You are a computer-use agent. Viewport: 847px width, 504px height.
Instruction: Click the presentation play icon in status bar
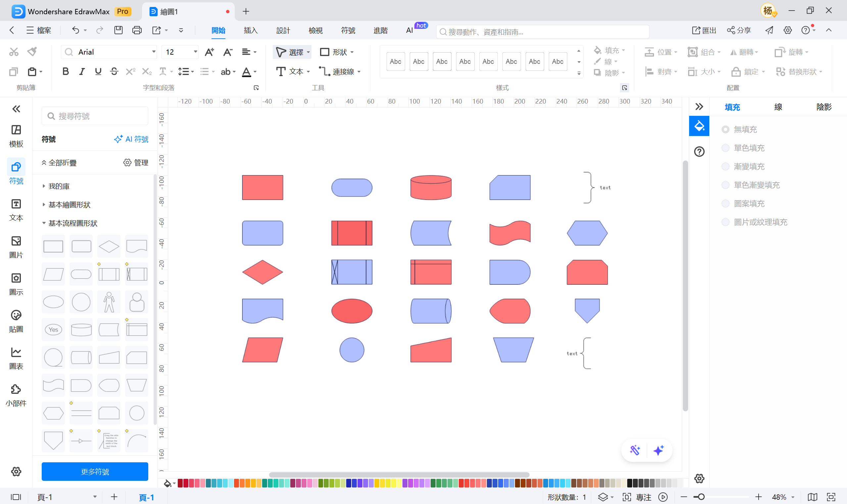(663, 497)
